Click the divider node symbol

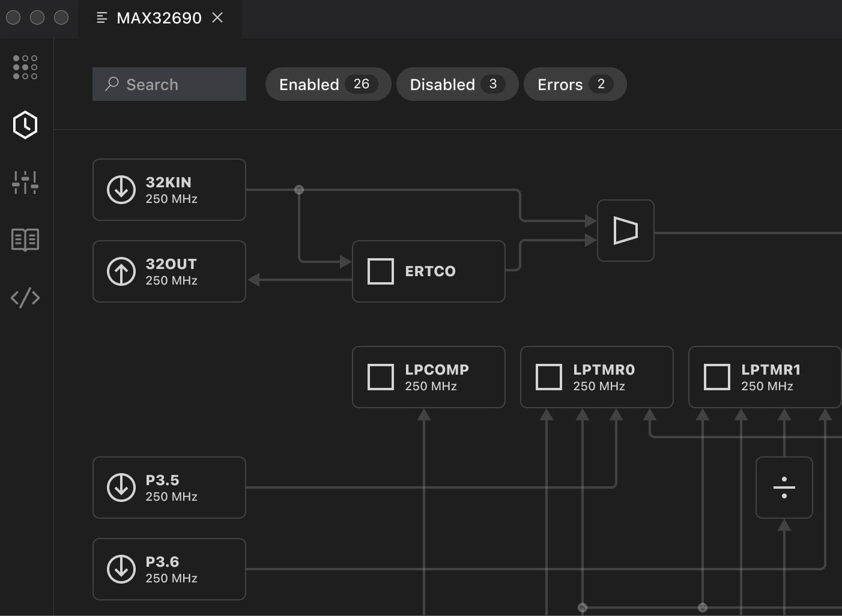click(x=784, y=488)
